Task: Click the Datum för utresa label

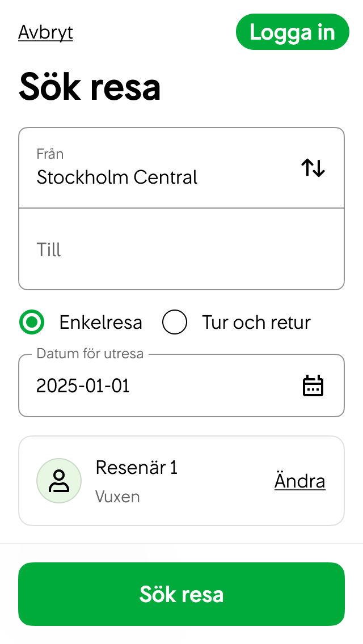Action: click(90, 353)
